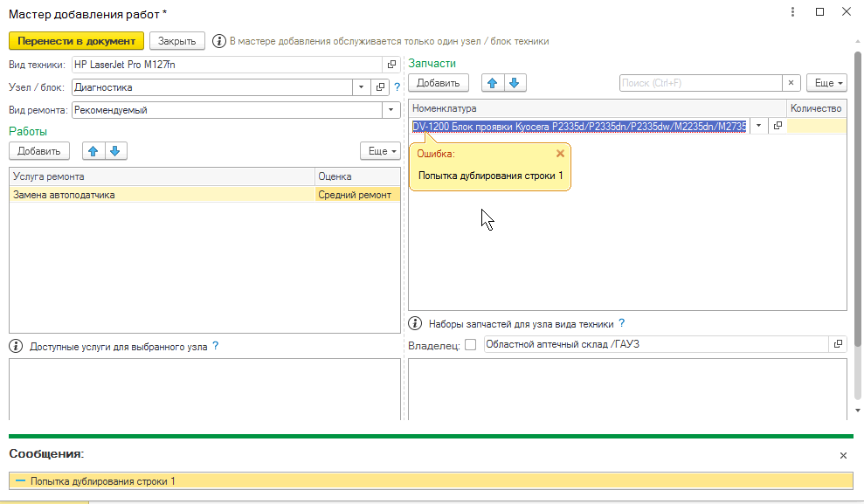Expand the Узел / блок dropdown list
Screen dimensions: 864x504
(362, 87)
